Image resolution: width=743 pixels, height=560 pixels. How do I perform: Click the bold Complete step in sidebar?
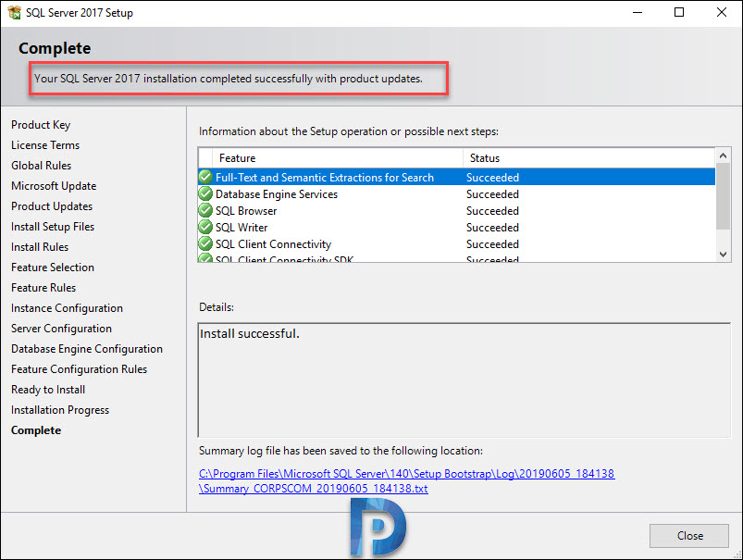pyautogui.click(x=36, y=430)
